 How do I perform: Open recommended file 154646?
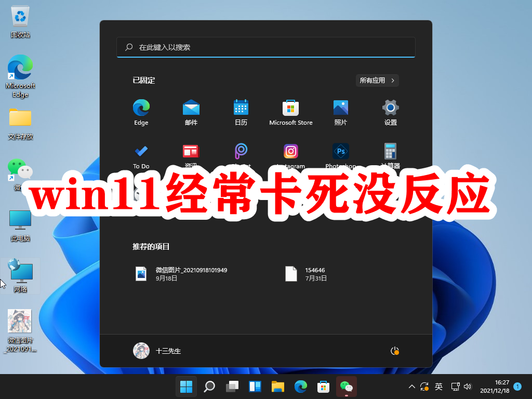pyautogui.click(x=306, y=274)
